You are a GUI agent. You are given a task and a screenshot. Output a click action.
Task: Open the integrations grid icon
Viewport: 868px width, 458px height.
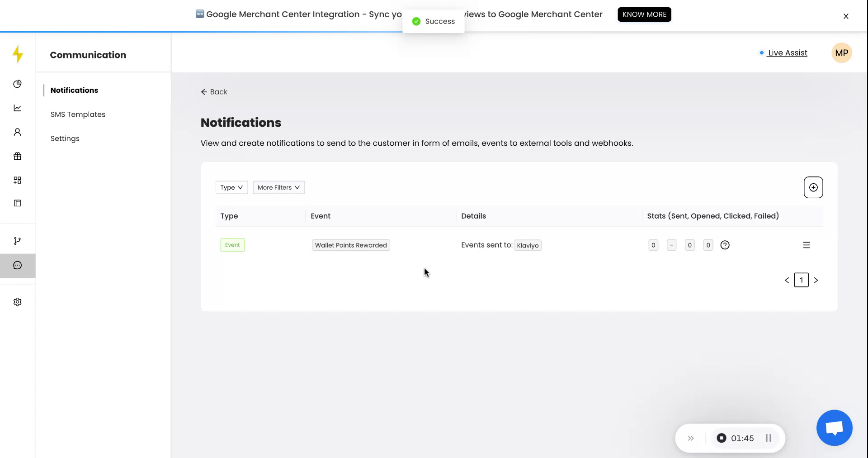pyautogui.click(x=17, y=180)
